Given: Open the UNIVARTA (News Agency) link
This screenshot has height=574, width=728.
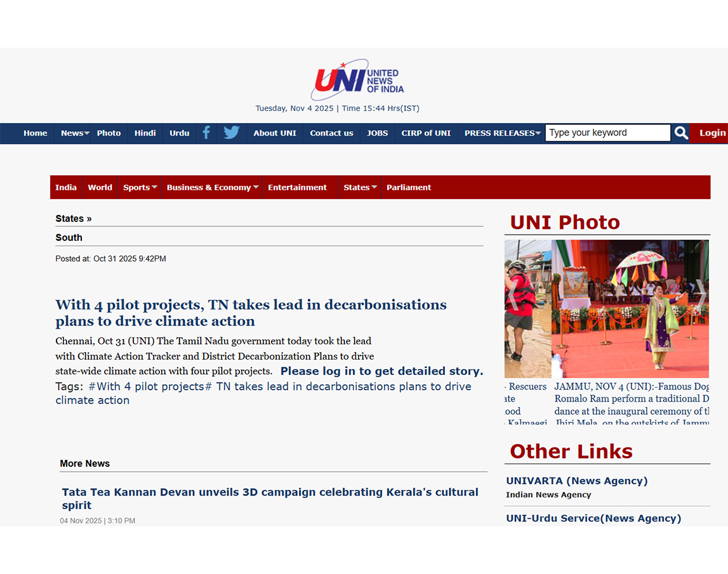Looking at the screenshot, I should 576,481.
